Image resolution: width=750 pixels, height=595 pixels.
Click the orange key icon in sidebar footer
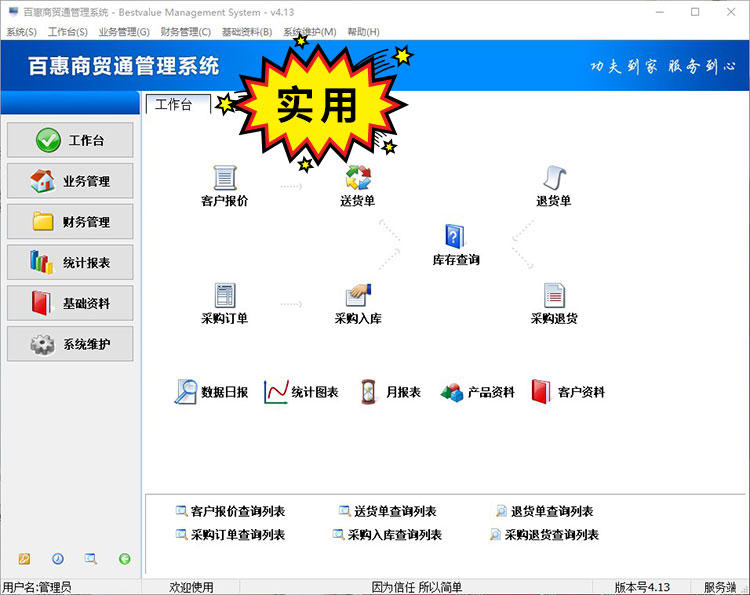pos(24,559)
